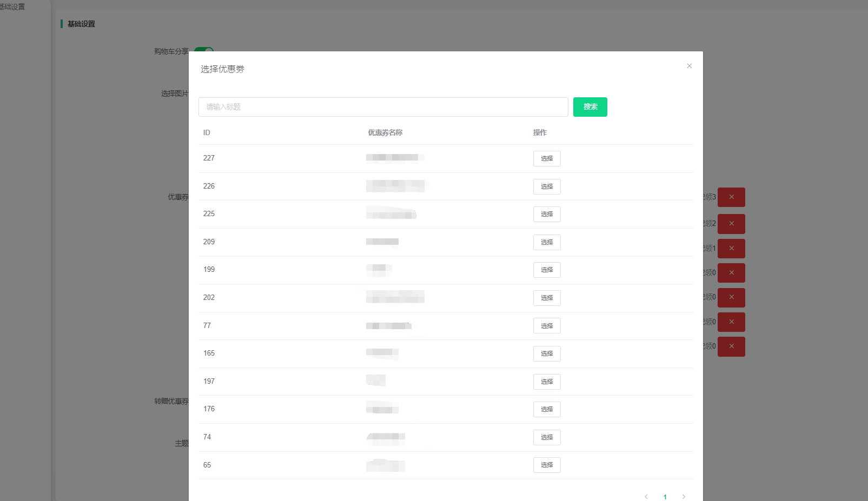Choose coupon with ID 176
The height and width of the screenshot is (501, 868).
pyautogui.click(x=547, y=409)
